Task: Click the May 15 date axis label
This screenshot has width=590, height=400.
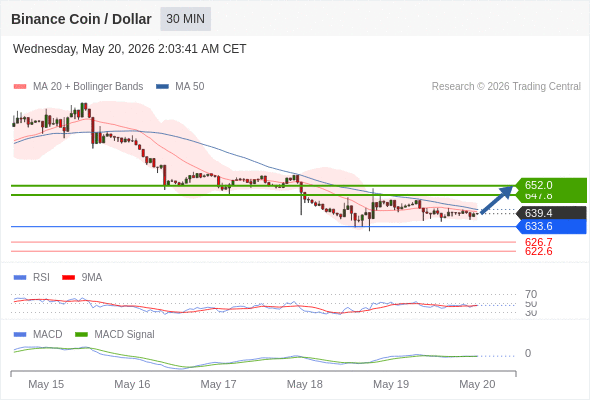Action: point(46,384)
